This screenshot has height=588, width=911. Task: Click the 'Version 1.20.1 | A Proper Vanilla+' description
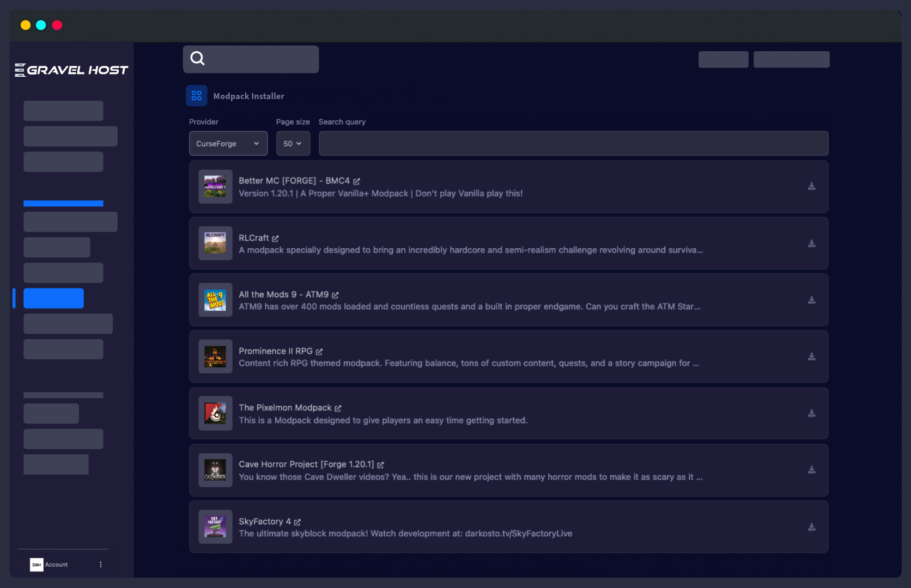coord(380,193)
